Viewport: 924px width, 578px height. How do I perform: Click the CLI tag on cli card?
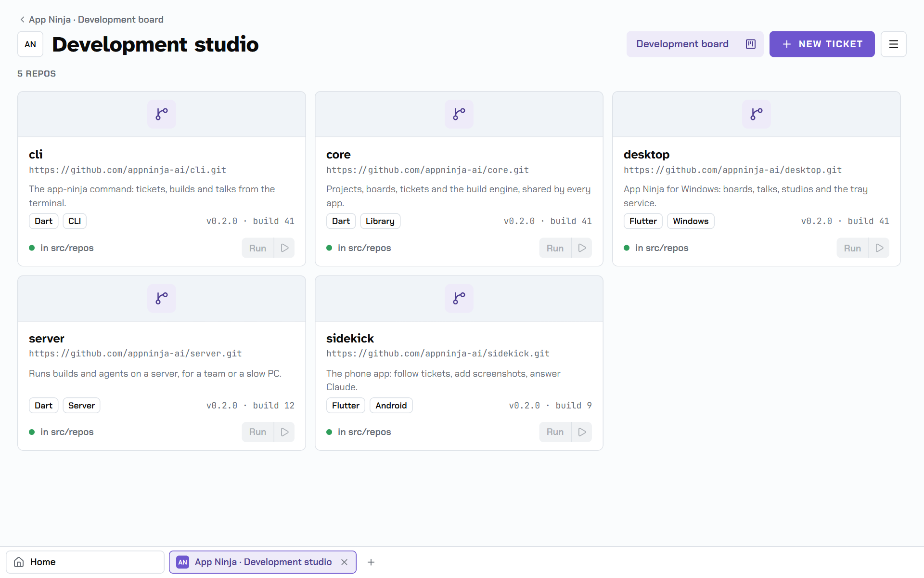click(x=75, y=221)
